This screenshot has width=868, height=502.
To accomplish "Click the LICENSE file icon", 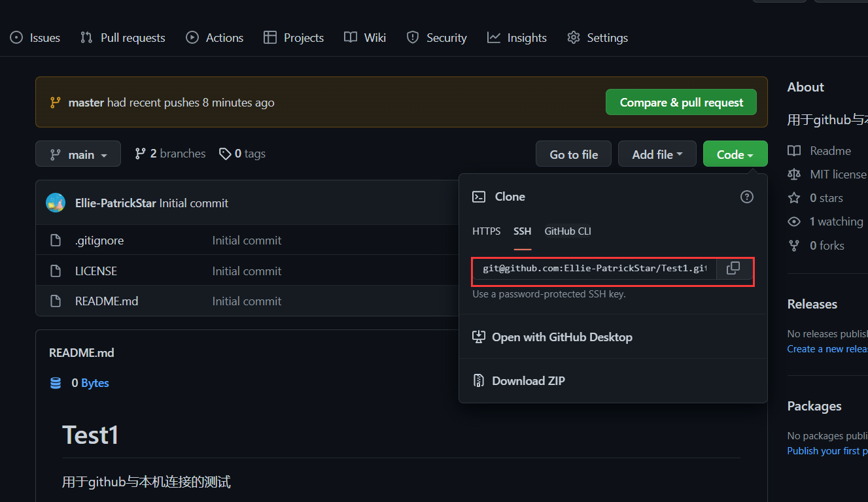I will click(x=56, y=271).
